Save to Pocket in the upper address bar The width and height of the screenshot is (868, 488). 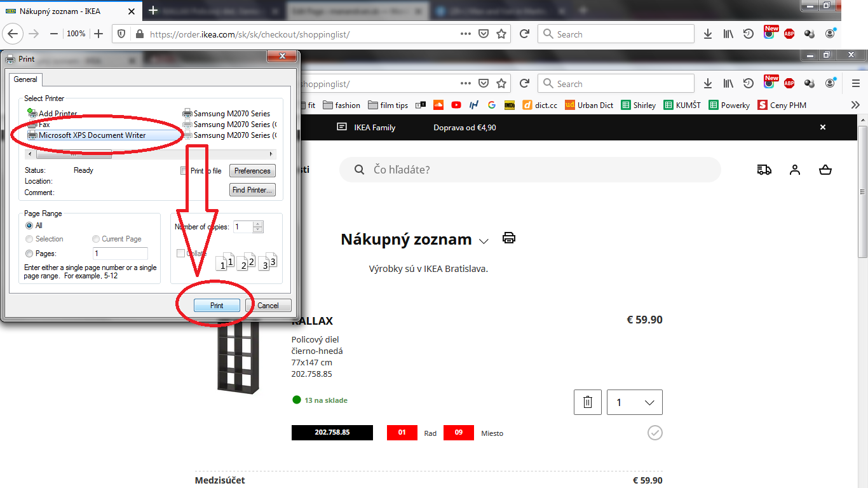[x=484, y=34]
